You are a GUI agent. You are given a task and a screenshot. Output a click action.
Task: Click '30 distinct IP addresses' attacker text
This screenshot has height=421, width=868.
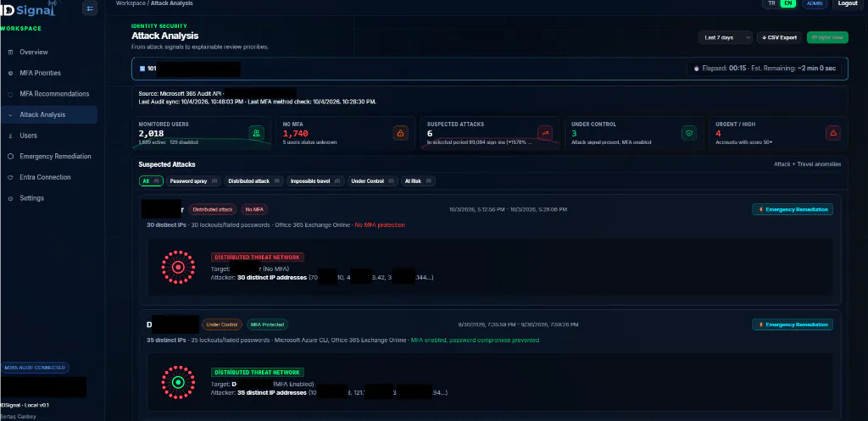point(272,277)
